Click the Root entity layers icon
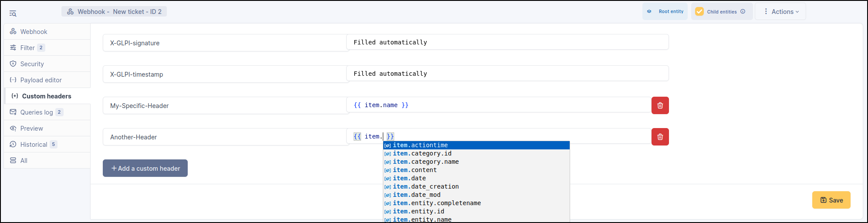868x223 pixels. point(649,12)
